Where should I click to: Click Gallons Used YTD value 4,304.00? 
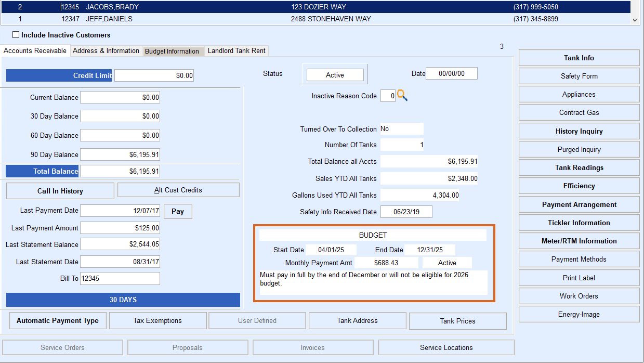click(419, 195)
